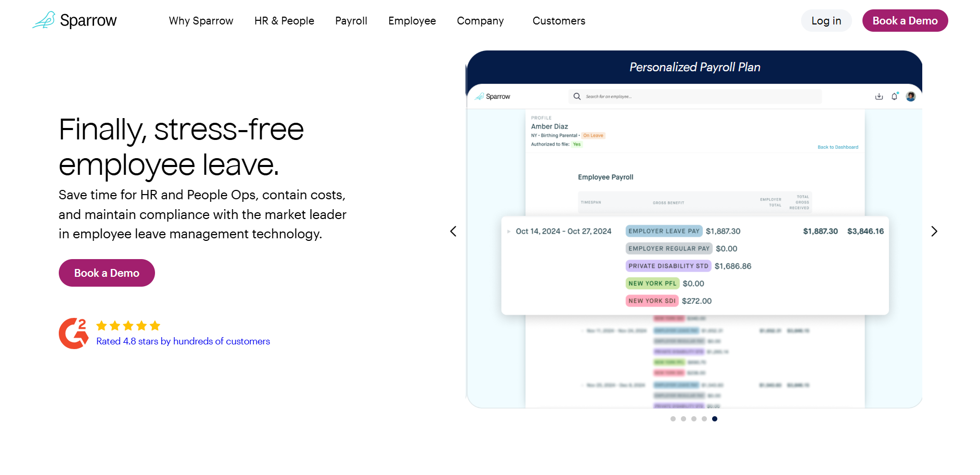Open the Company menu
This screenshot has width=980, height=475.
tap(480, 21)
